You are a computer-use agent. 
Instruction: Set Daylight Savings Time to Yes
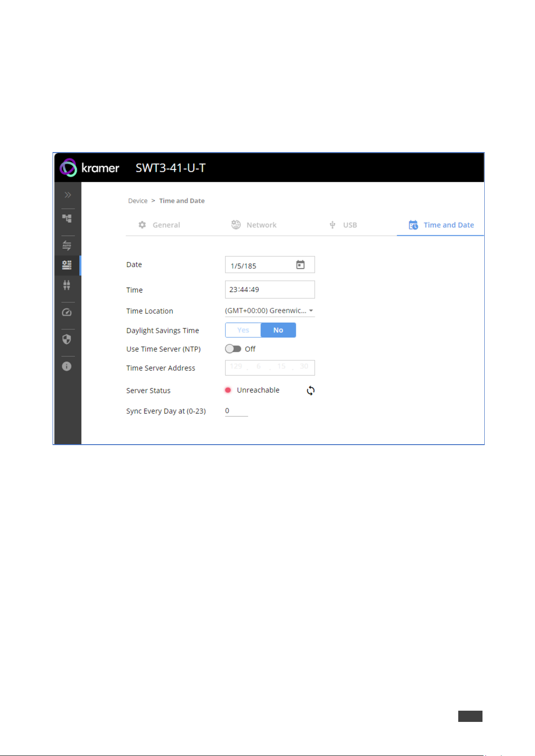(243, 330)
